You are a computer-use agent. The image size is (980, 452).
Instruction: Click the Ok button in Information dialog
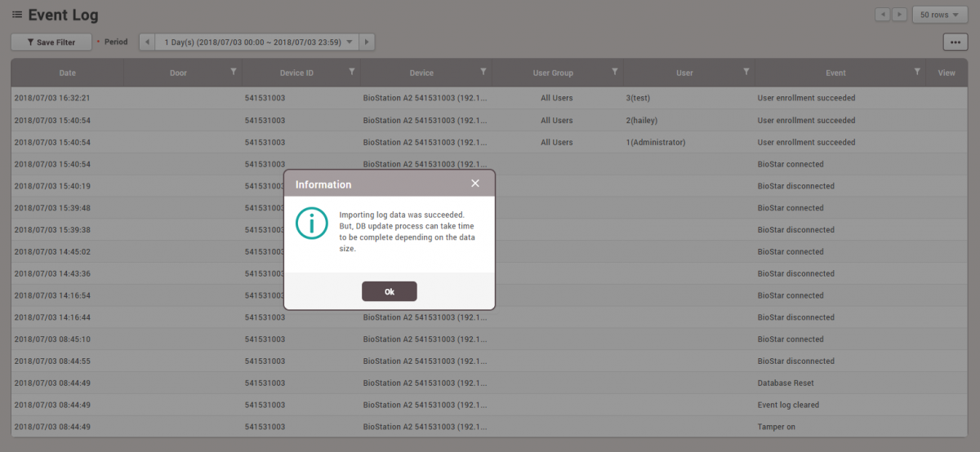point(389,291)
